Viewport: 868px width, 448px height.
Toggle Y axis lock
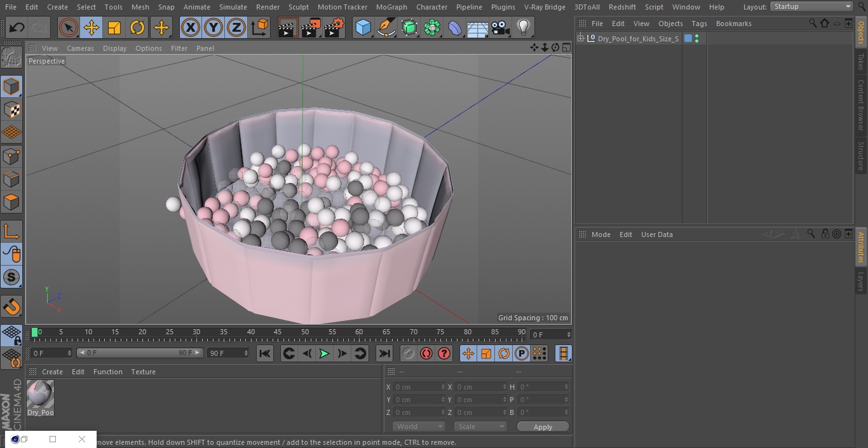(214, 28)
